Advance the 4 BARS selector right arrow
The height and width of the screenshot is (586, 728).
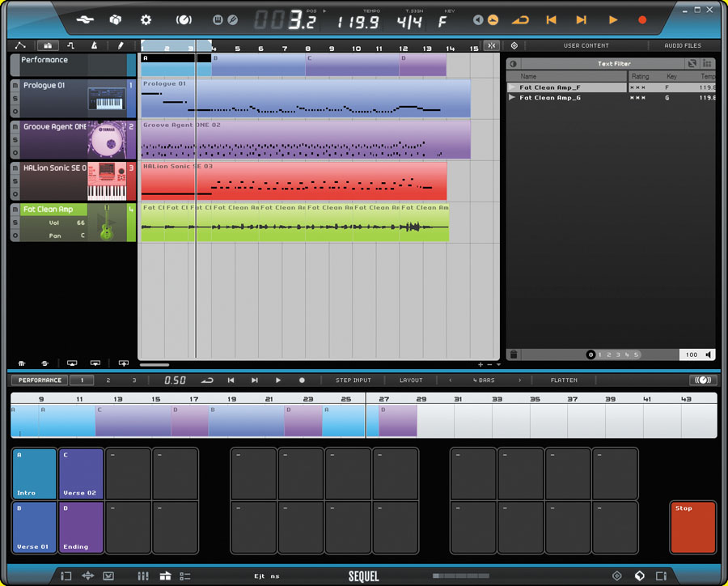tap(520, 380)
